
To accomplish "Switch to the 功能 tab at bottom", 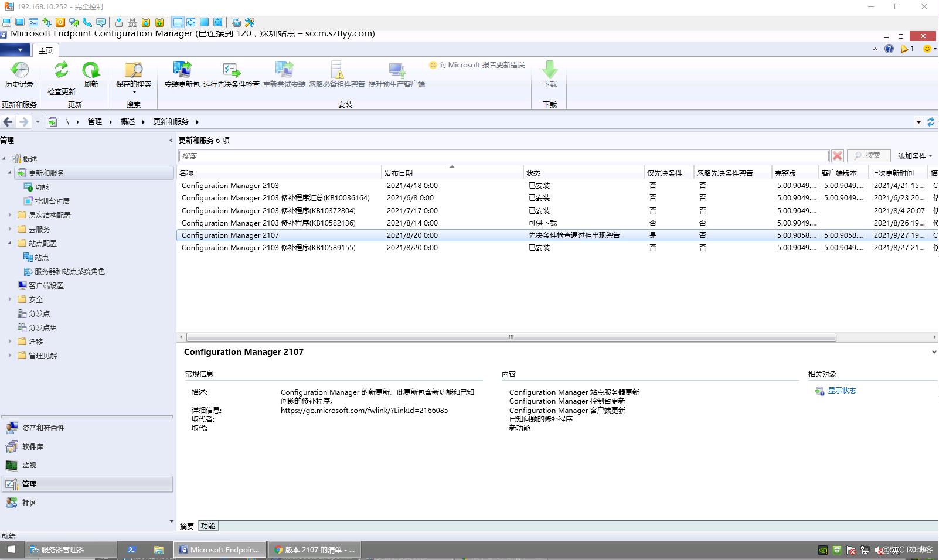I will [207, 525].
